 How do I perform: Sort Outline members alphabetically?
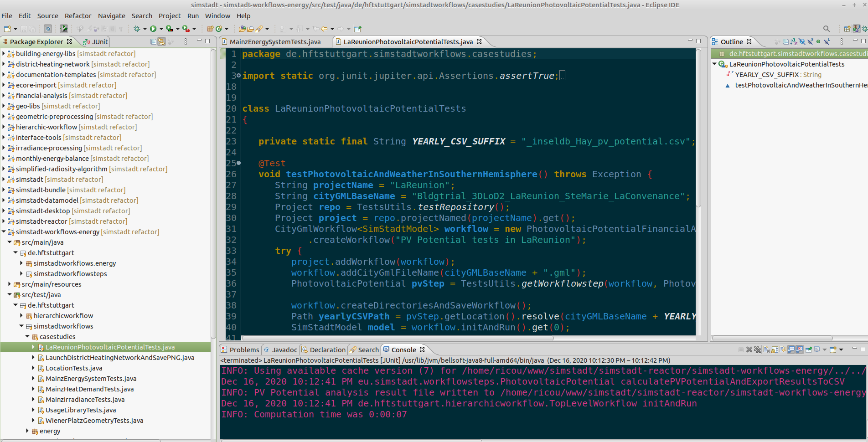click(794, 41)
